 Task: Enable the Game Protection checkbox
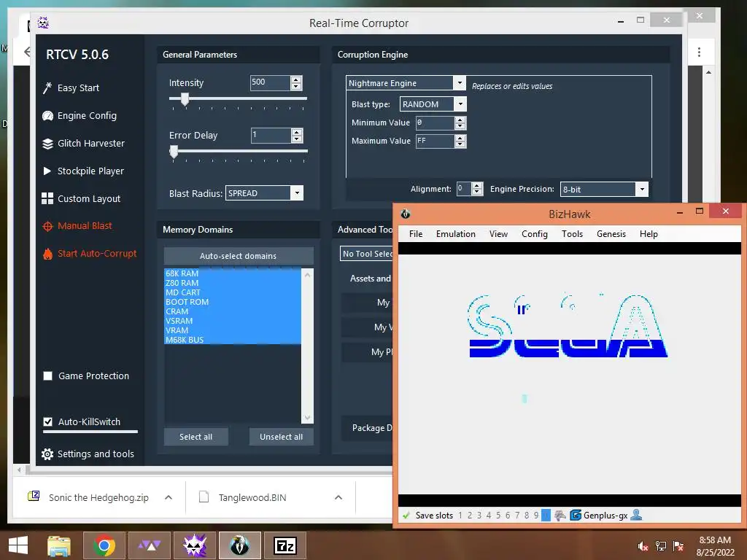point(47,376)
